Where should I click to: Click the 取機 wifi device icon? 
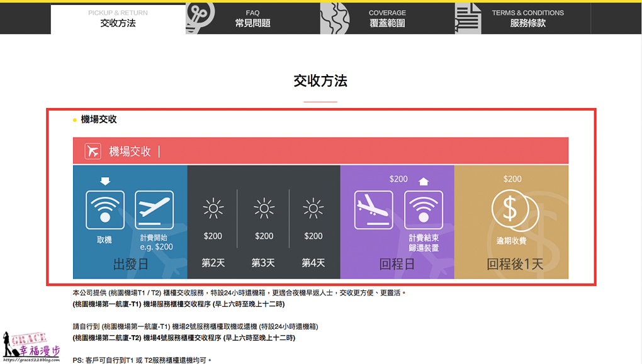pyautogui.click(x=105, y=210)
